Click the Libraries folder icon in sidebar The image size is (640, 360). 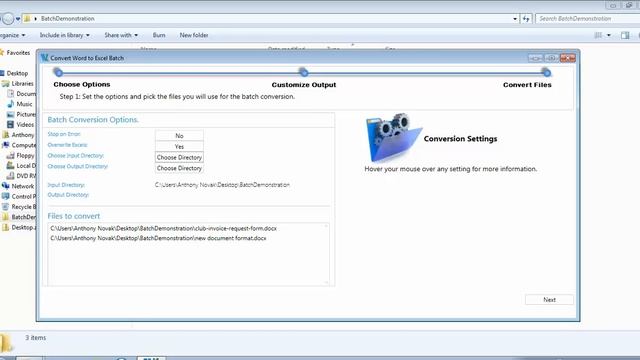[5, 84]
